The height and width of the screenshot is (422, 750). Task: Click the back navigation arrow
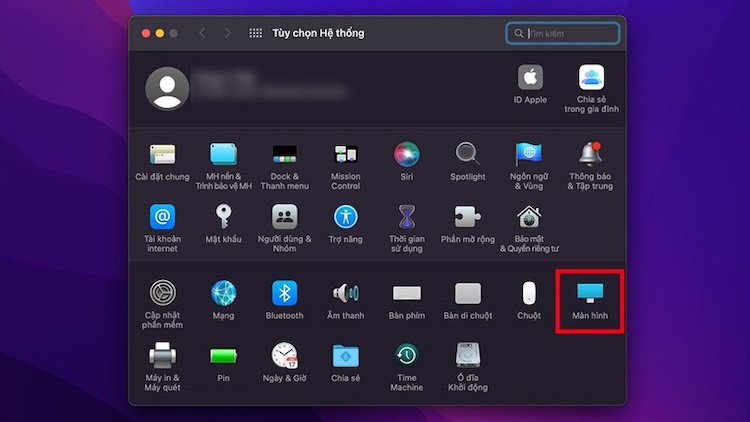point(203,33)
